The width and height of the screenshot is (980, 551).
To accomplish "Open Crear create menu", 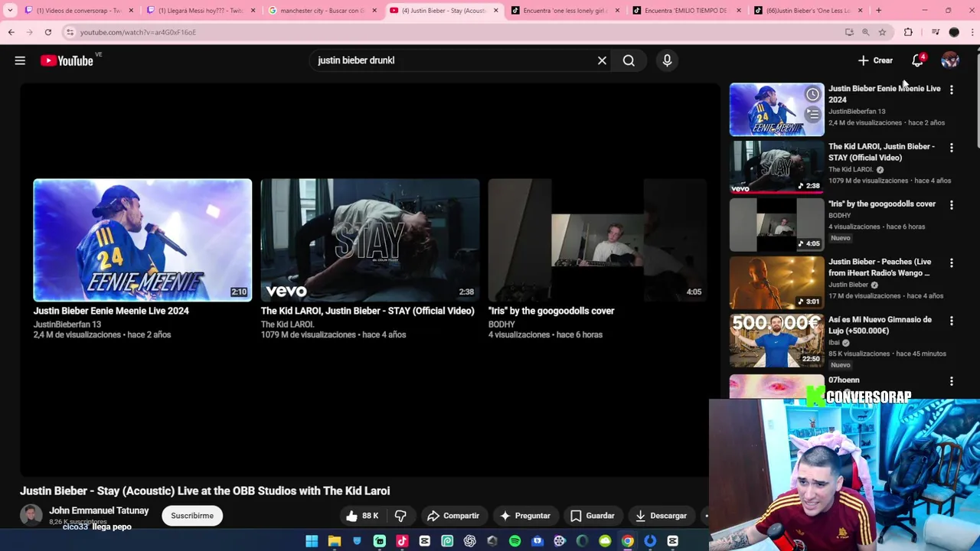I will point(875,60).
